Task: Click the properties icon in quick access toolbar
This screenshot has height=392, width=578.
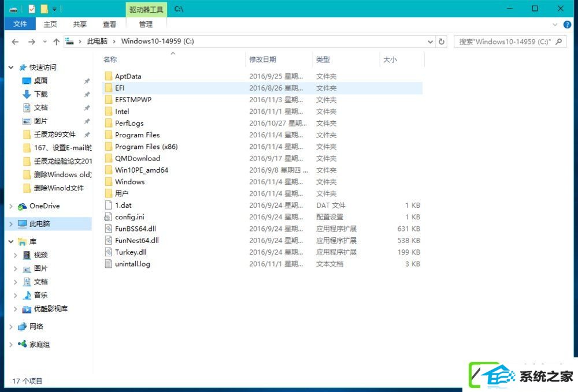Action: (32, 9)
